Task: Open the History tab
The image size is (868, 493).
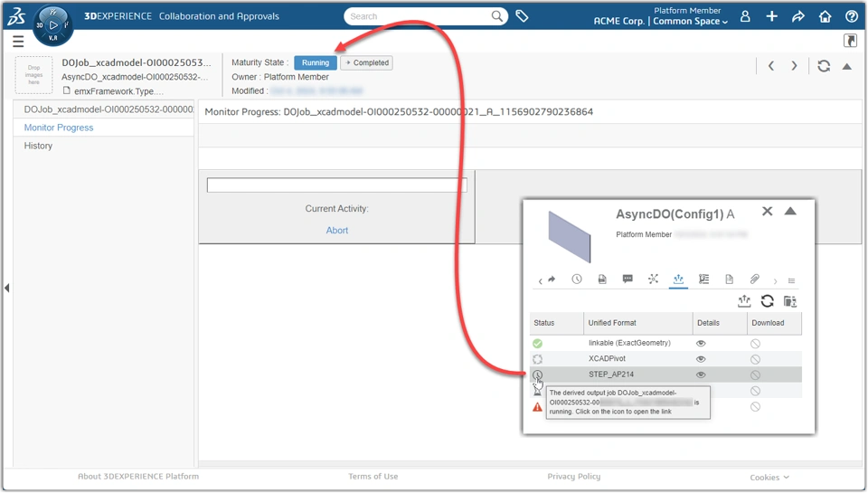Action: click(38, 146)
